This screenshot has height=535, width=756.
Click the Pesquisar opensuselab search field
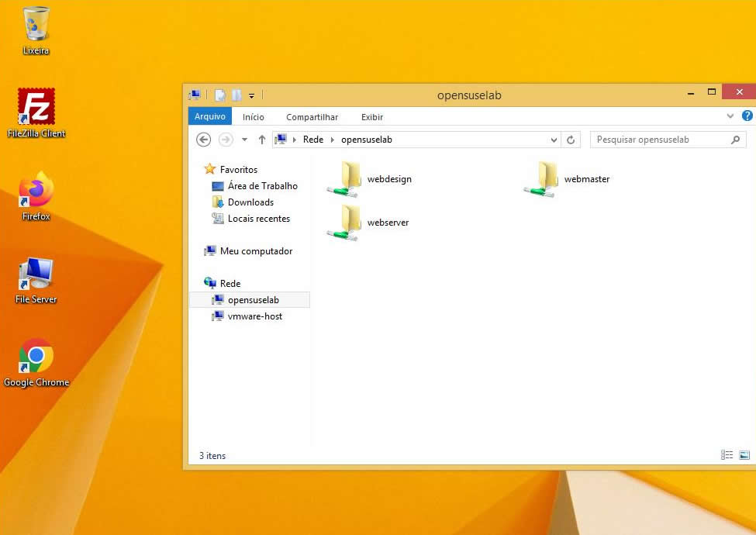click(659, 140)
